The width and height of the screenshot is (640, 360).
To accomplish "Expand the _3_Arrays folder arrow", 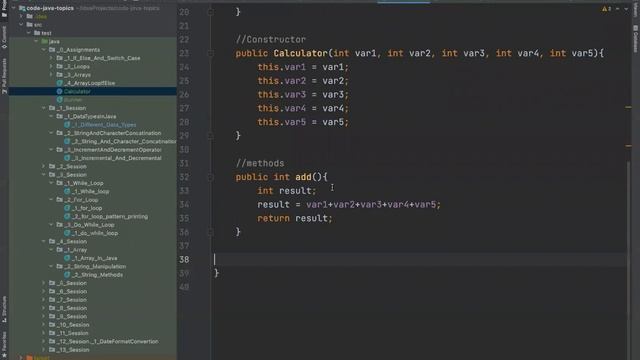I will click(x=51, y=75).
